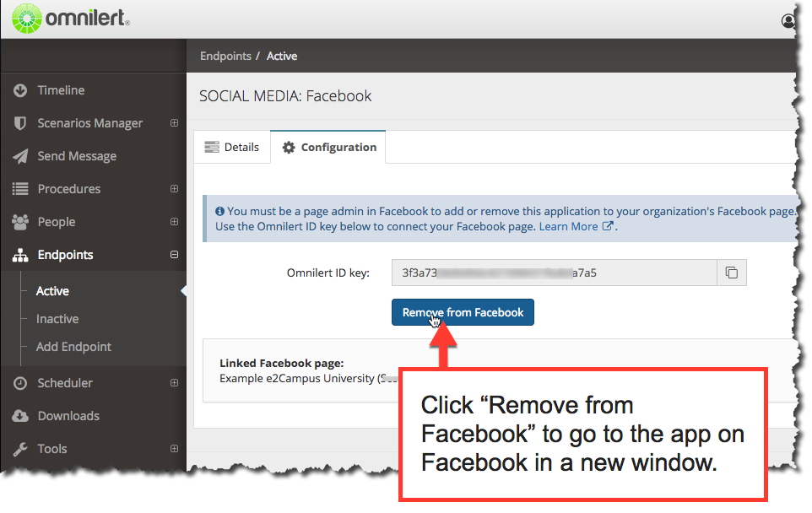Viewport: 812px width, 513px height.
Task: Click the Configuration gear icon
Action: tap(289, 148)
